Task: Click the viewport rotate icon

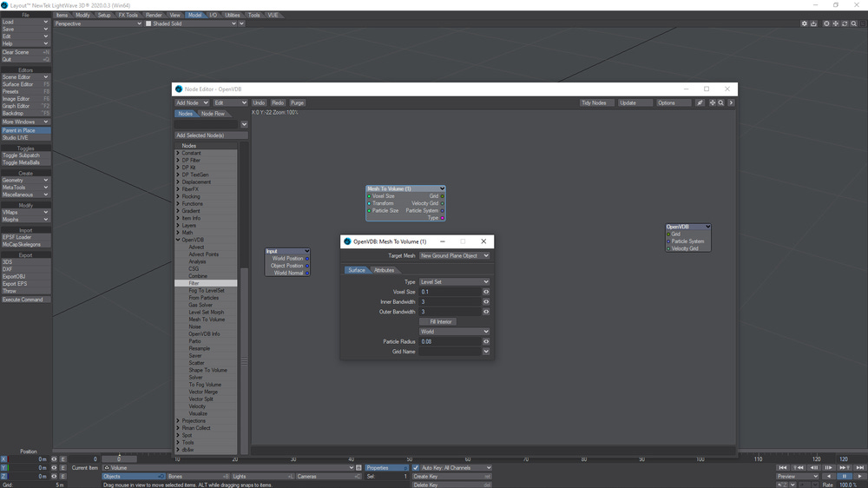Action: 845,23
